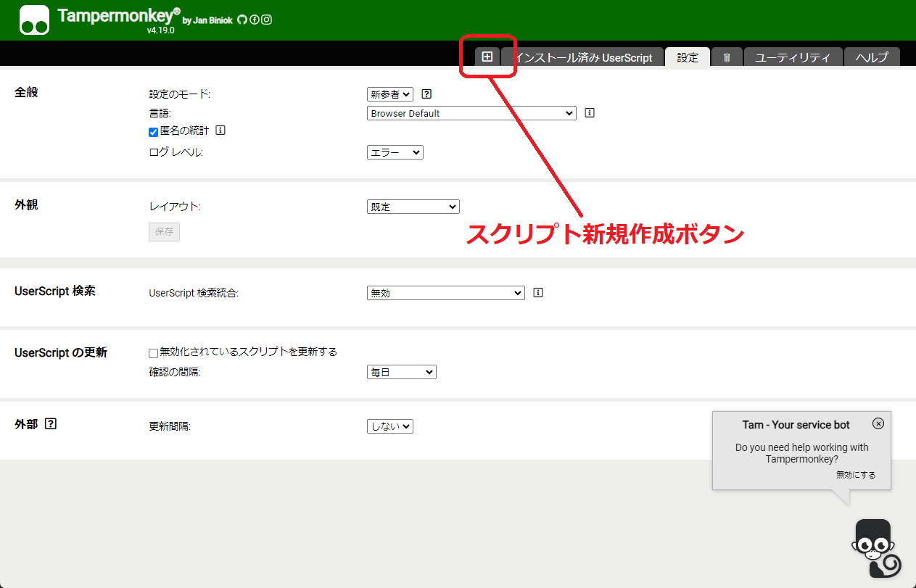Click the new script creation plus icon
This screenshot has width=916, height=588.
click(487, 56)
